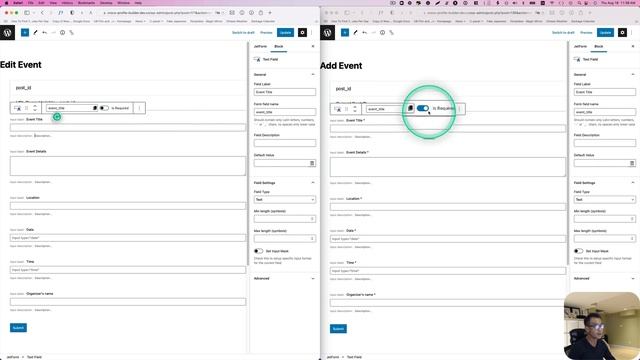Screen dimensions: 640x360
Task: Click the Undo arrow in Add Event window
Action: (x=364, y=33)
